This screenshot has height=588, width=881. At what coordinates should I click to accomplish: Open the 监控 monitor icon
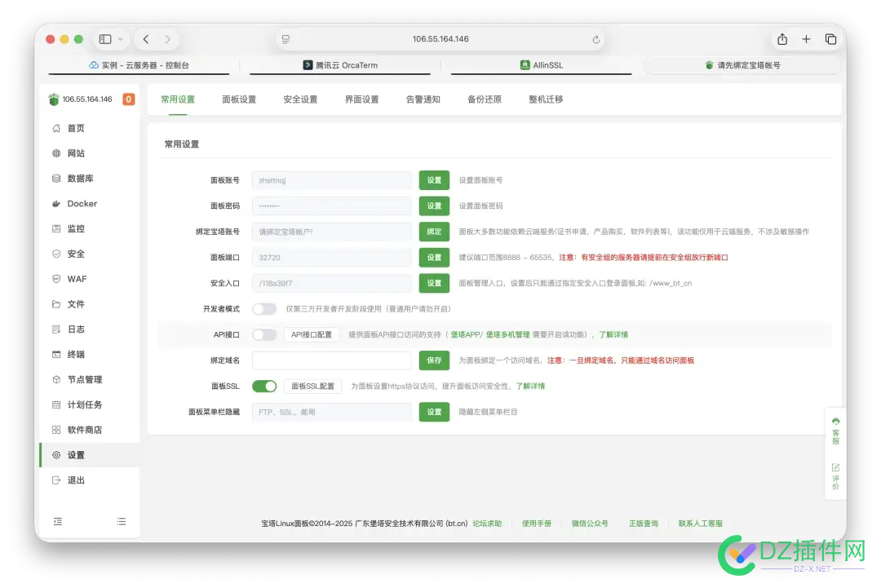[x=56, y=228]
